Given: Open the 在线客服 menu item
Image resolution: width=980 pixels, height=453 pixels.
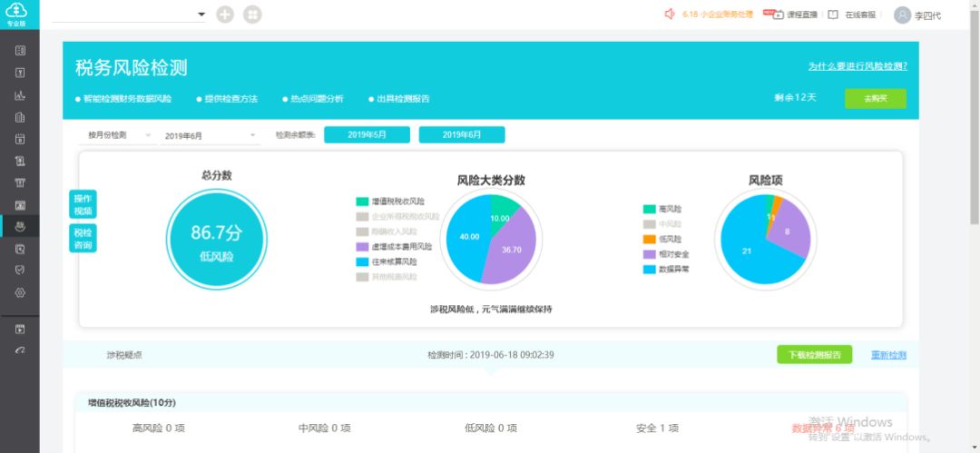Looking at the screenshot, I should pyautogui.click(x=860, y=15).
